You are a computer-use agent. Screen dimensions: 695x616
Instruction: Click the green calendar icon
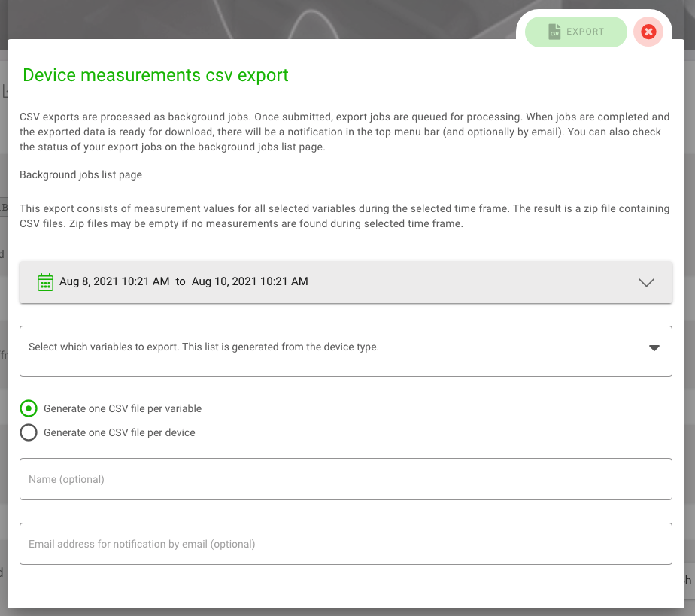pos(45,282)
